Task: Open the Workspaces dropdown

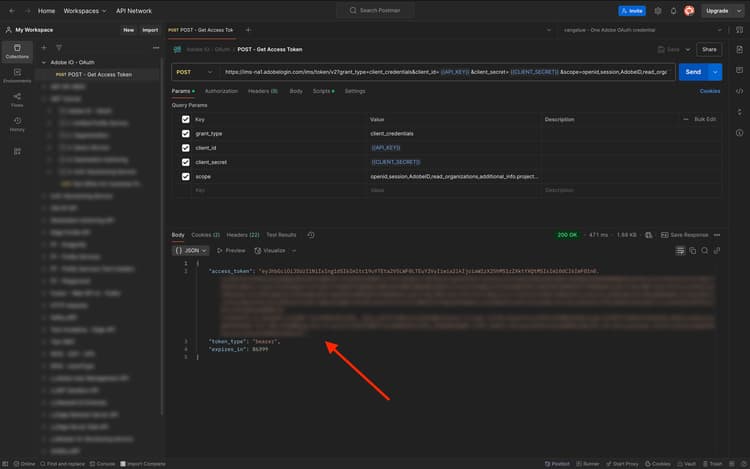Action: tap(85, 11)
